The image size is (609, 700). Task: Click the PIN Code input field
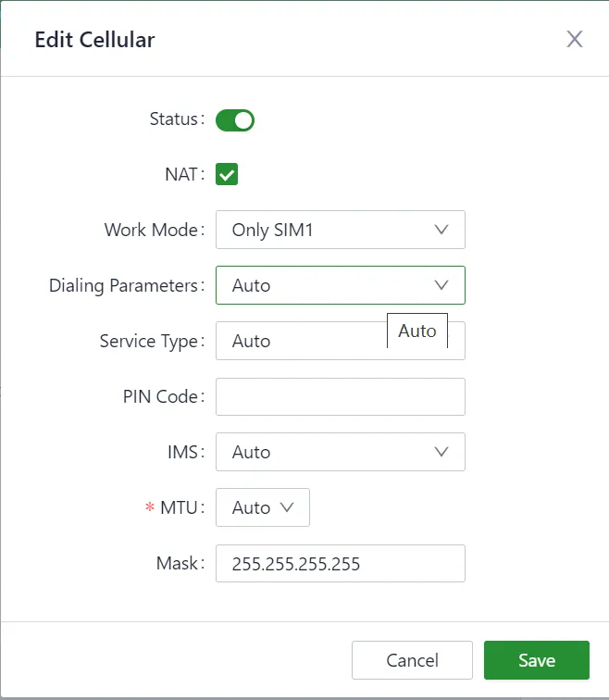[341, 397]
